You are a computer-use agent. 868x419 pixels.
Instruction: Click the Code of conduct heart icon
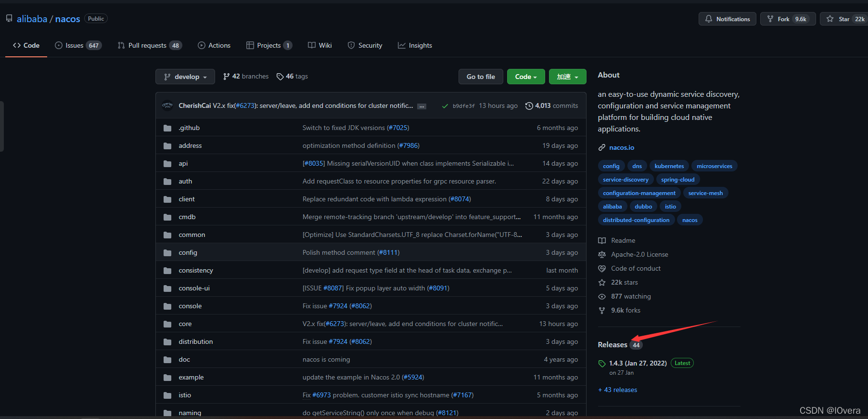pos(602,269)
